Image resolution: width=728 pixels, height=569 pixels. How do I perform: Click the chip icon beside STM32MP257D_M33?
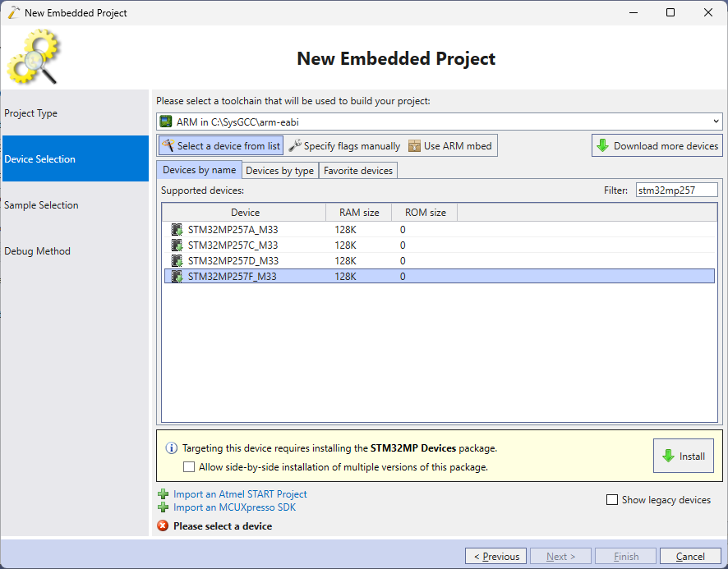[177, 261]
